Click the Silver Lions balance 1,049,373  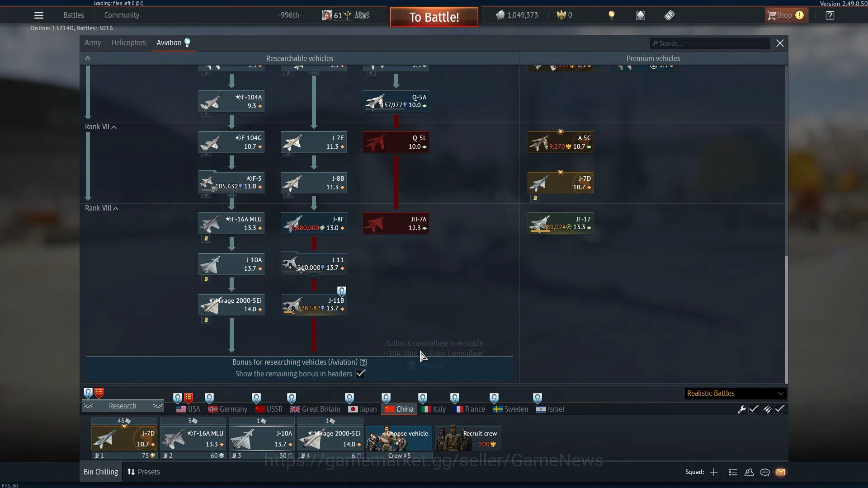pyautogui.click(x=517, y=15)
